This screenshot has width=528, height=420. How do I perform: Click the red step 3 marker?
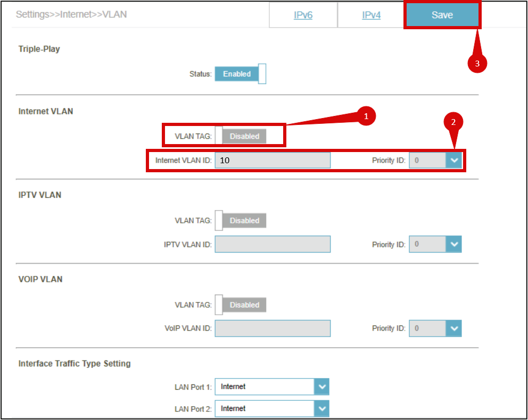point(477,63)
